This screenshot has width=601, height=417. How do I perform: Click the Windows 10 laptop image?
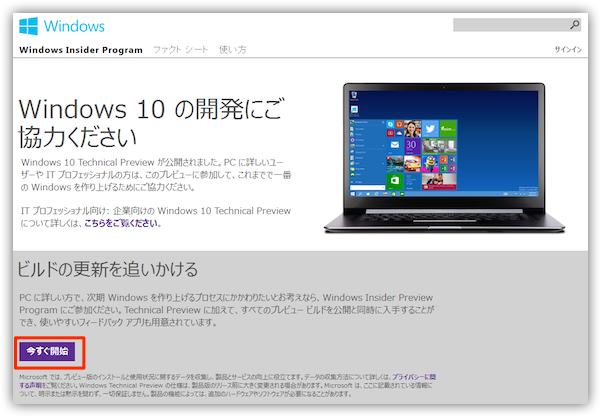[x=444, y=158]
